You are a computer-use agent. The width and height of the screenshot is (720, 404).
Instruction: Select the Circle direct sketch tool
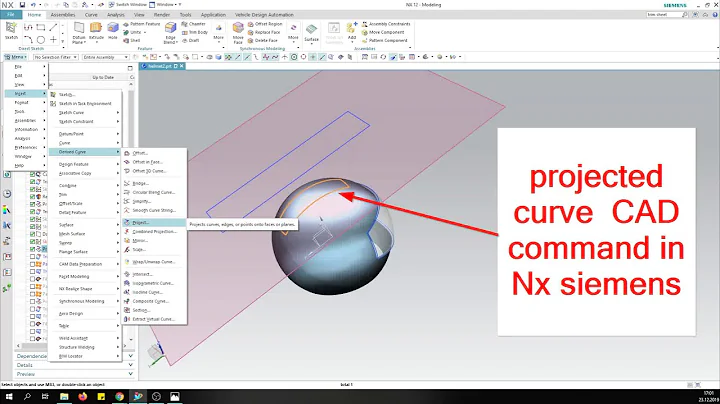41,40
